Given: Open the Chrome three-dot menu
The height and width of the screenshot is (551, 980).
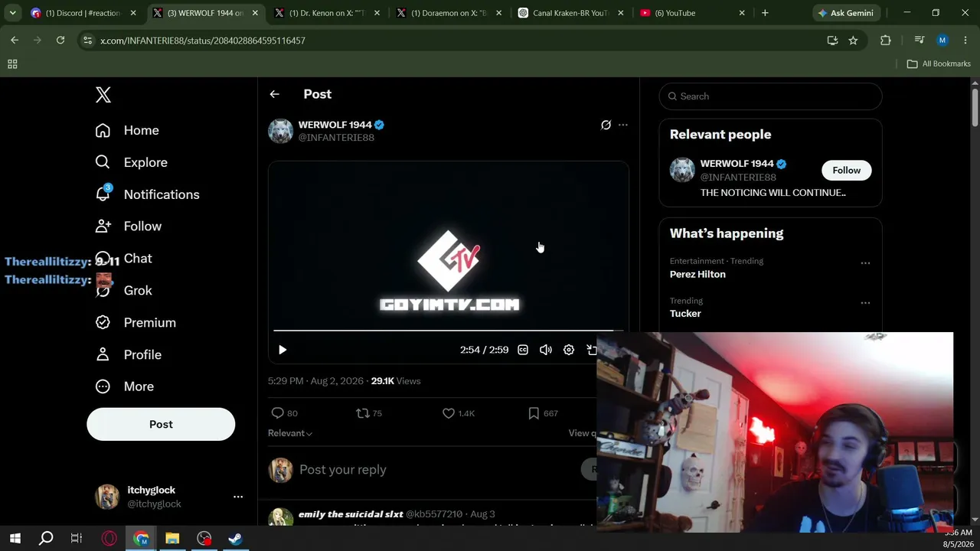Looking at the screenshot, I should pos(965,41).
